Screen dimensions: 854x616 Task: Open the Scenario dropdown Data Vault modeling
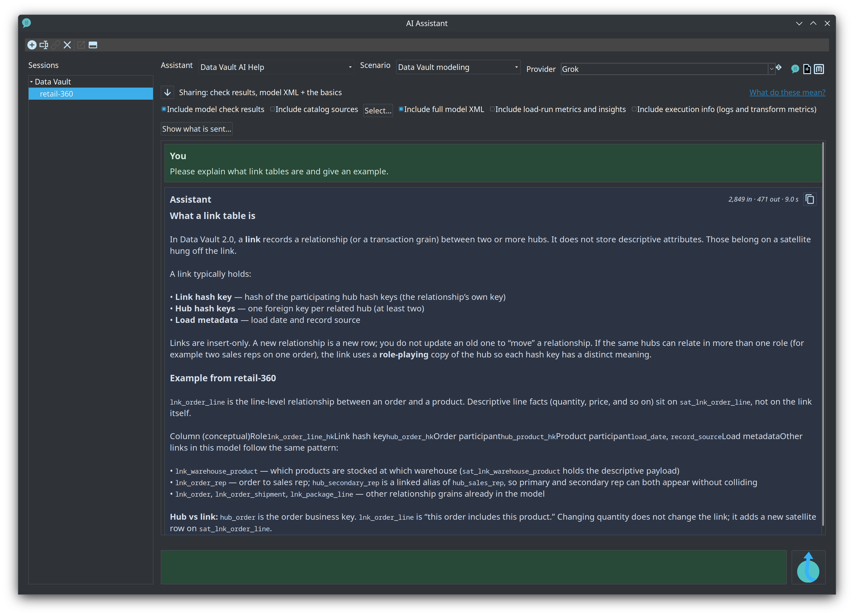point(458,67)
